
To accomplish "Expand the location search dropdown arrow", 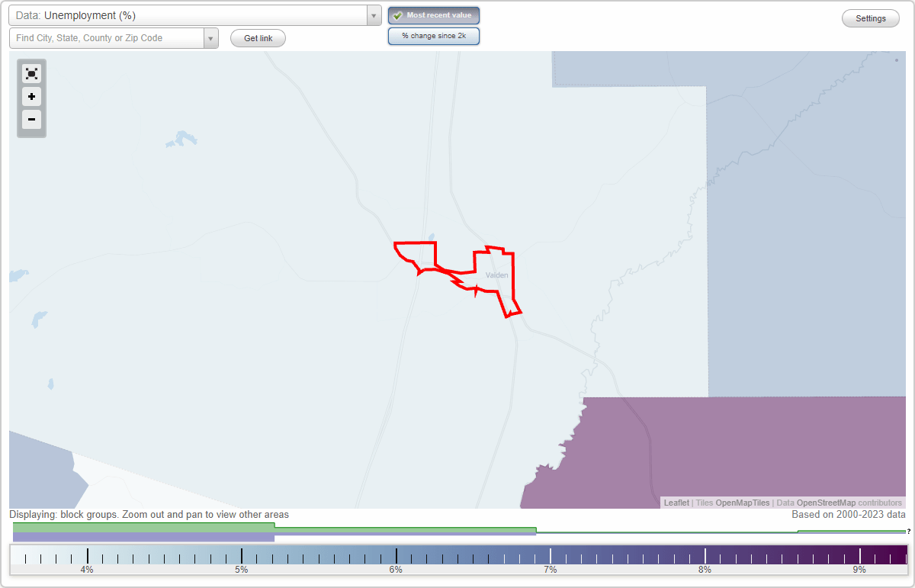I will pos(210,37).
